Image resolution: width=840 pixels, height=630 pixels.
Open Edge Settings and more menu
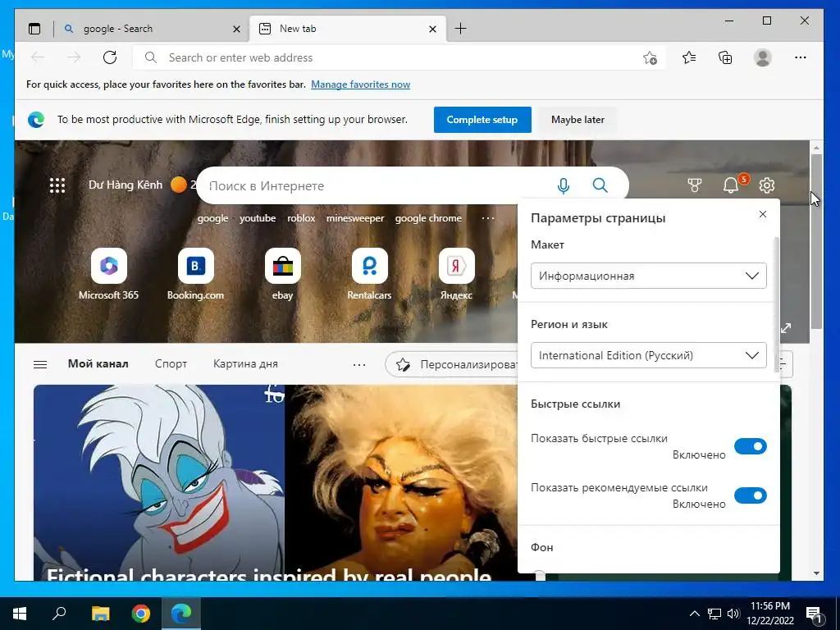click(x=801, y=57)
